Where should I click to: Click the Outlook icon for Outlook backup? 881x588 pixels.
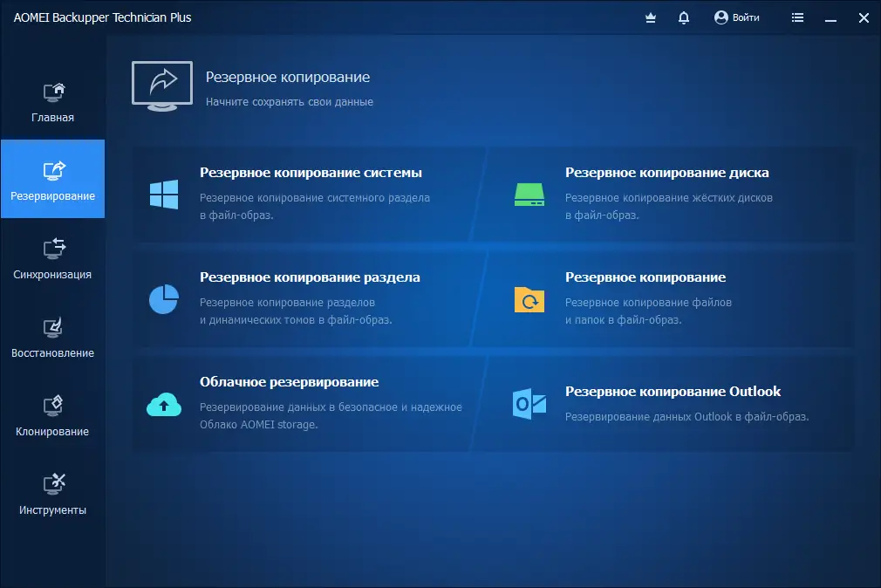(x=529, y=401)
